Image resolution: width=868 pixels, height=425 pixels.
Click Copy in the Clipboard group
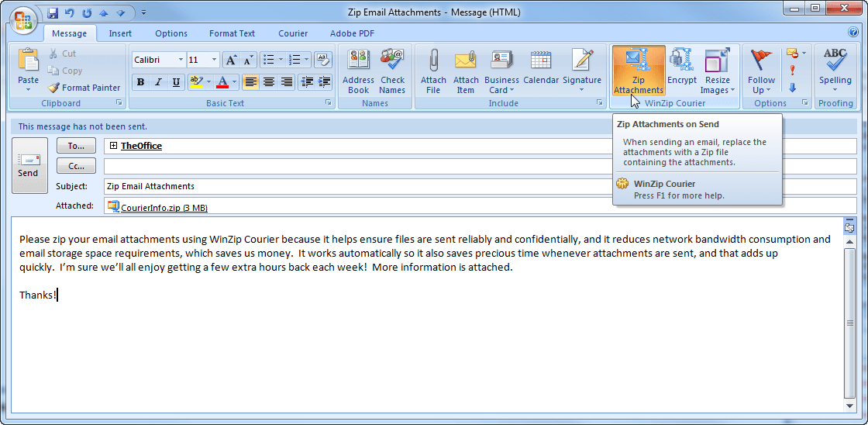[65, 71]
